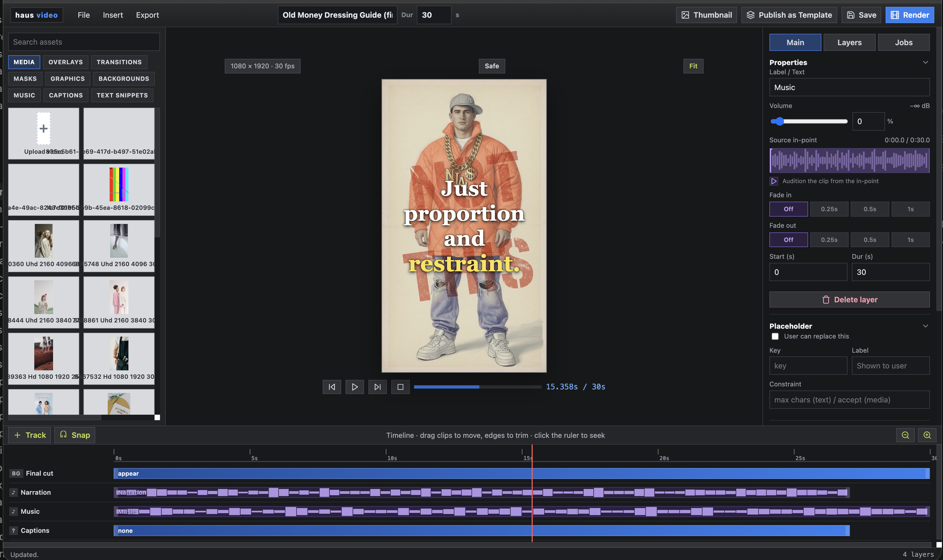The image size is (943, 560).
Task: Select the CAPTIONS asset category
Action: [66, 96]
